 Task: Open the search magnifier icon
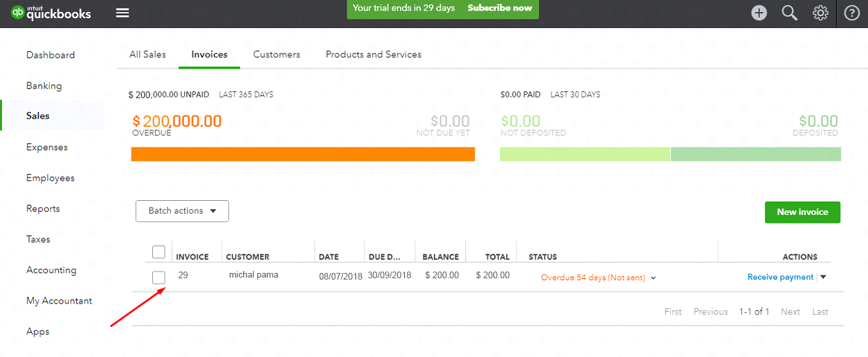click(790, 13)
